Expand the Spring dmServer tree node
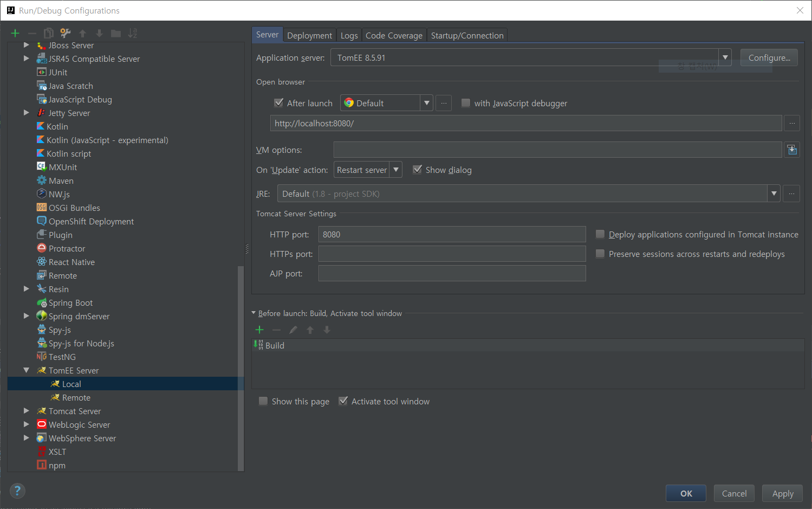 [26, 316]
